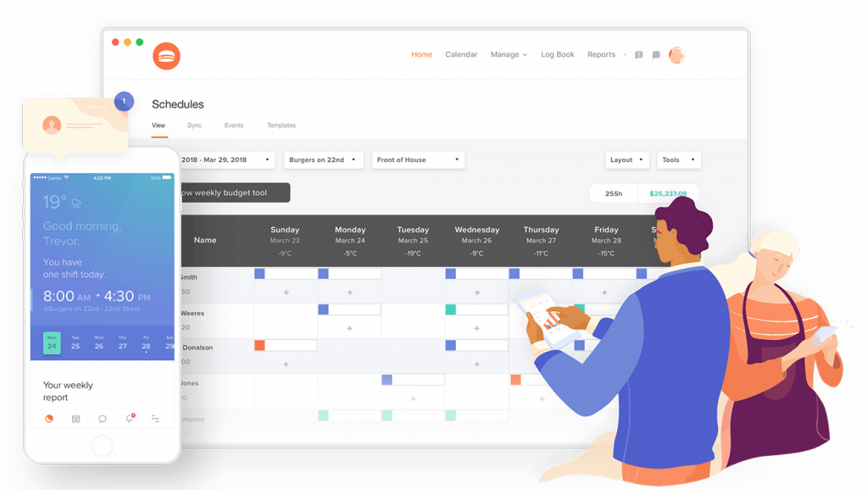Open the alert message icon in navbar

pos(638,55)
